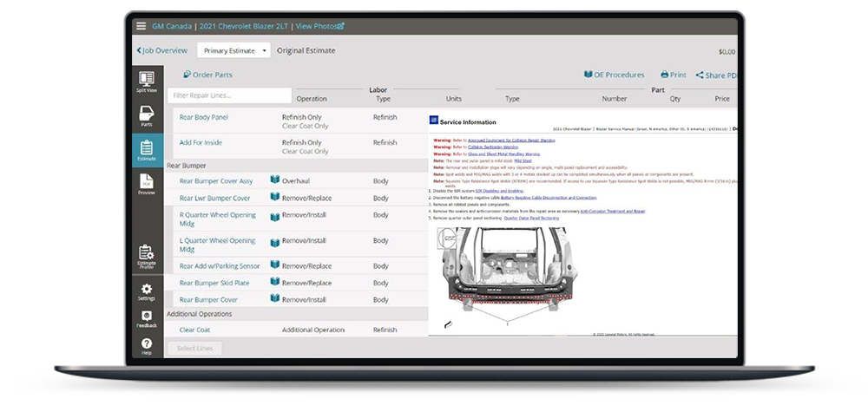868x405 pixels.
Task: Open Settings gear icon
Action: click(147, 292)
